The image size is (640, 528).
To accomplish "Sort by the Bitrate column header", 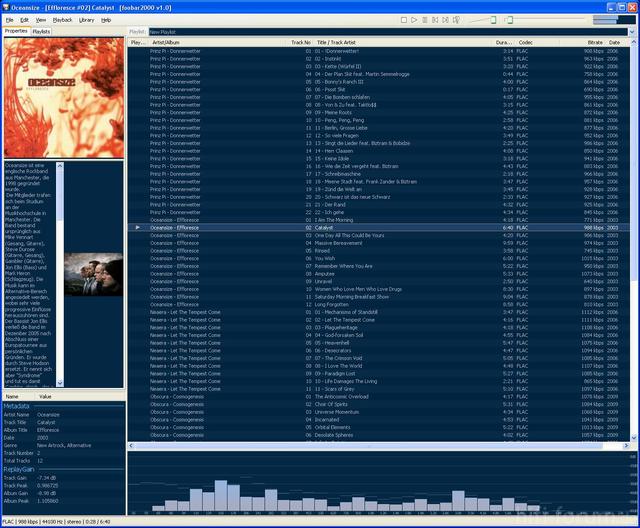I will point(582,42).
